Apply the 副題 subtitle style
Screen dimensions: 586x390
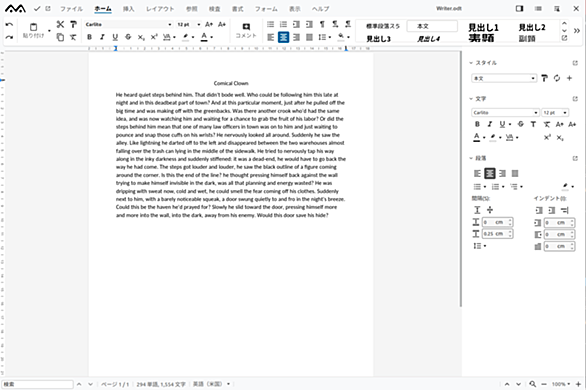pyautogui.click(x=527, y=38)
